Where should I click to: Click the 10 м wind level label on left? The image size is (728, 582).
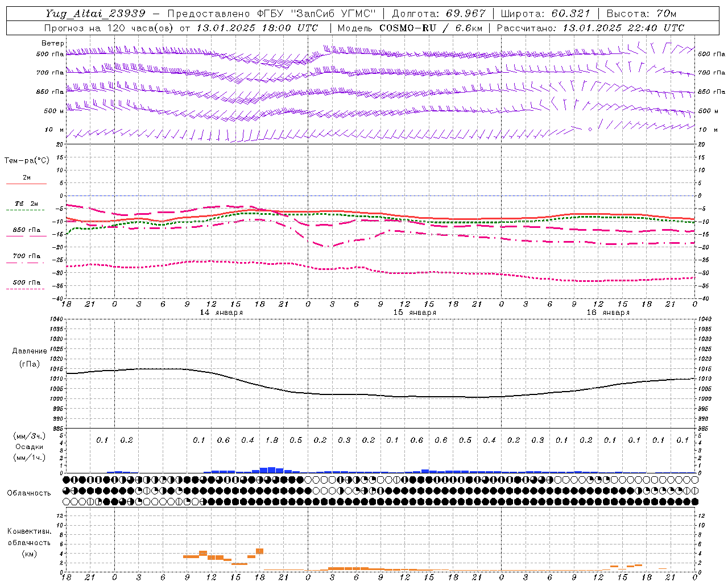[54, 130]
